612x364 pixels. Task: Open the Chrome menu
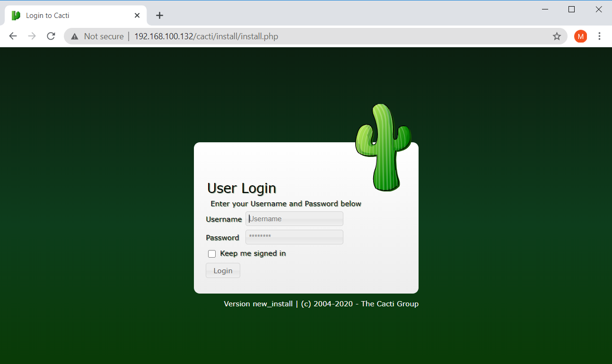(x=599, y=36)
